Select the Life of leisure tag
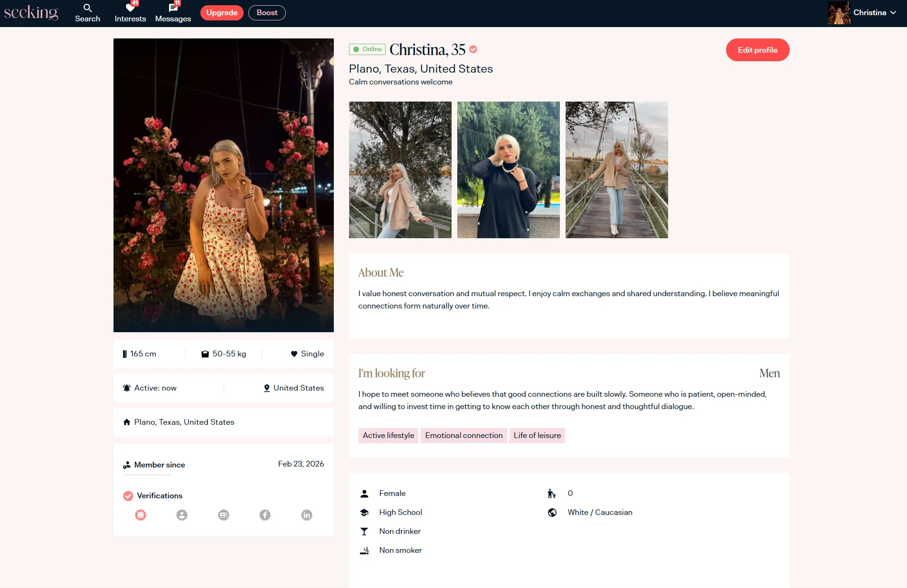 [x=537, y=435]
